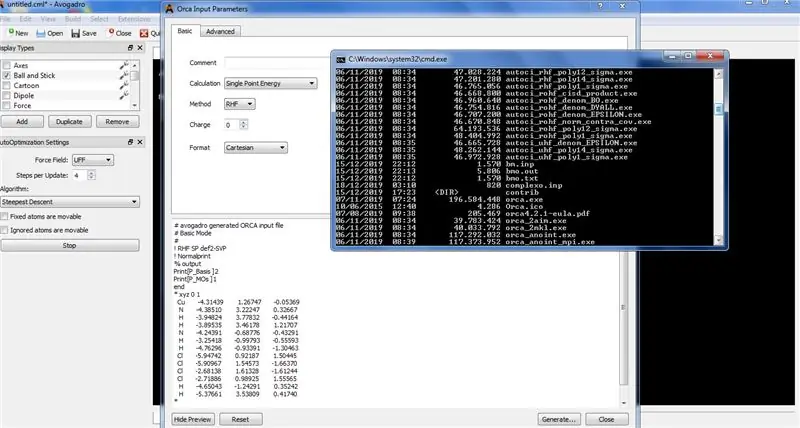Expand the Method RHF dropdown
This screenshot has height=428, width=800.
click(x=239, y=104)
